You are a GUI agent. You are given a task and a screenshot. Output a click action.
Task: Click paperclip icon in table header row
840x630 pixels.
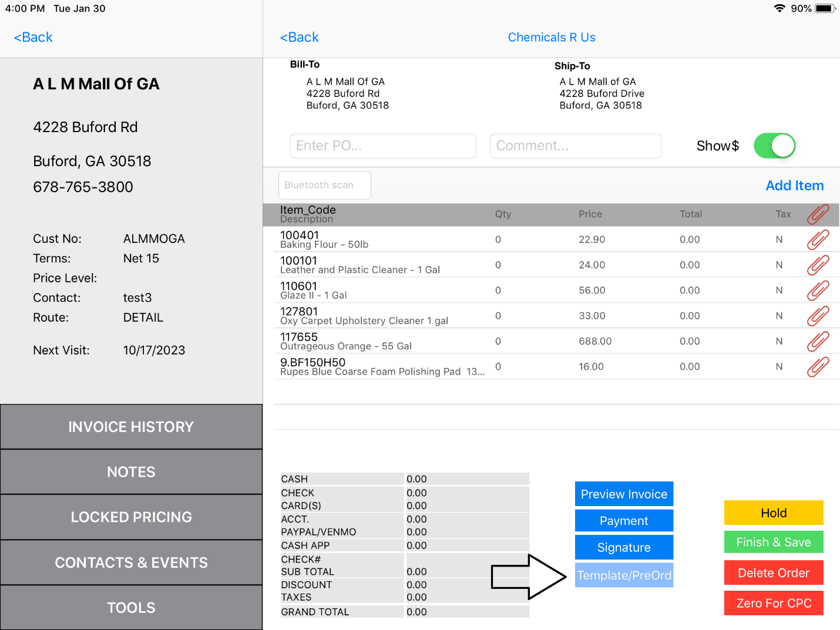coord(818,214)
